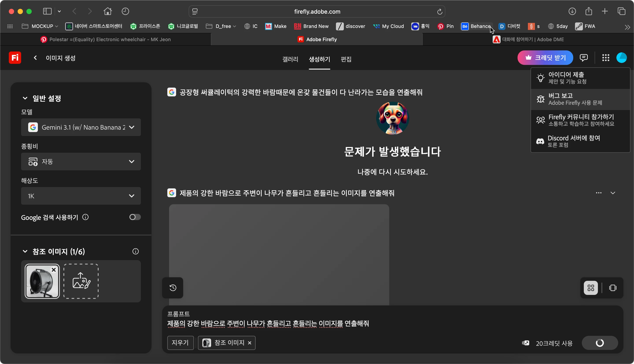
Task: Collapse the 일반 설정 section
Action: point(25,98)
